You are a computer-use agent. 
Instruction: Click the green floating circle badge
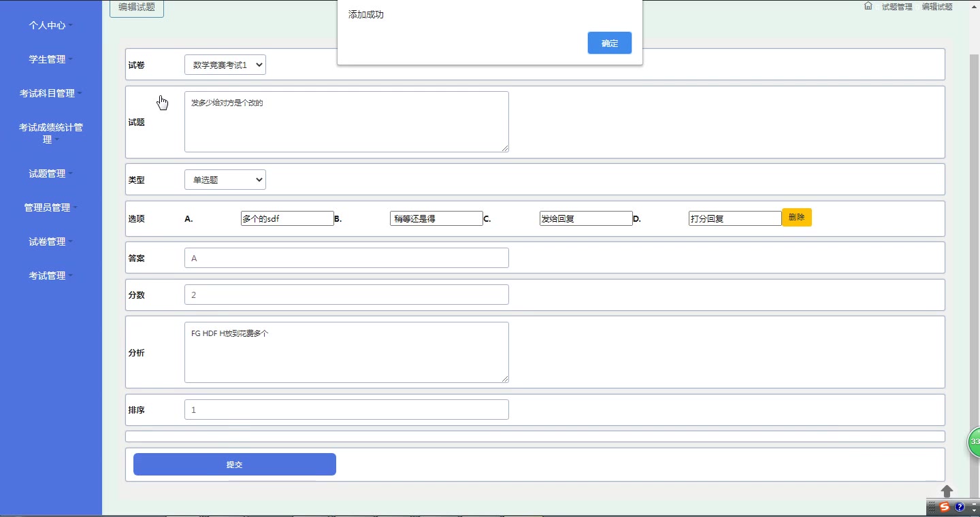click(974, 442)
